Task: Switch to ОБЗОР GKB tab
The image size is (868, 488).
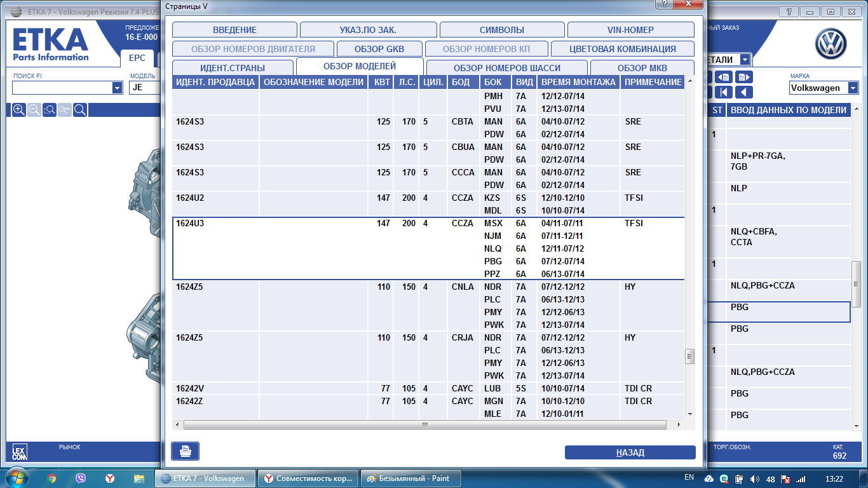Action: coord(379,49)
